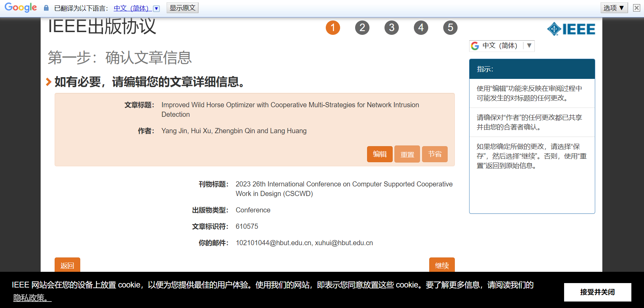Click the 作者 field label
This screenshot has width=644, height=308.
pyautogui.click(x=146, y=131)
